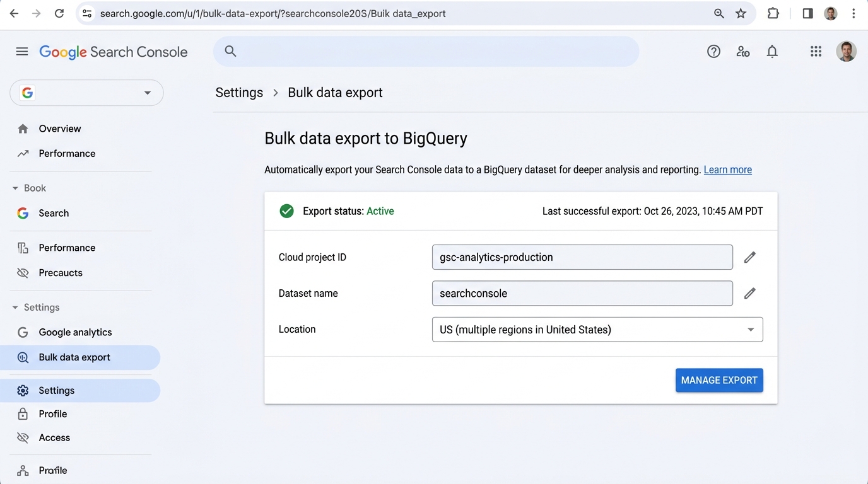
Task: Open the Google apps grid launcher
Action: coord(816,52)
